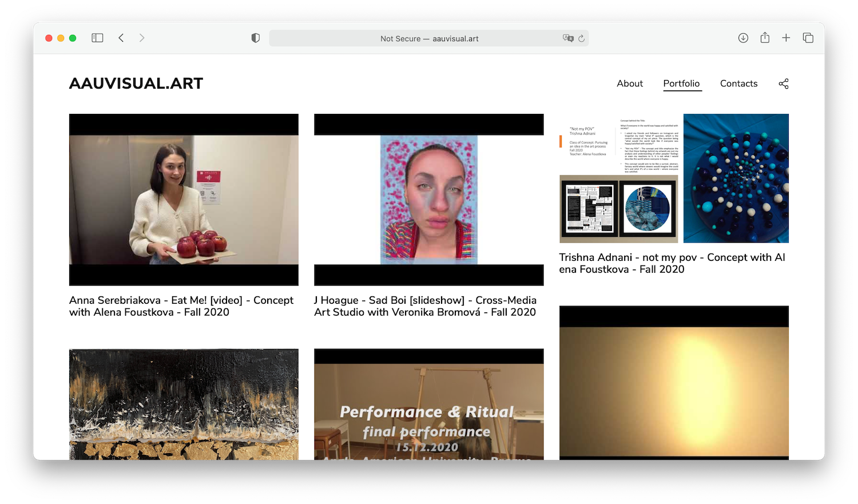This screenshot has height=504, width=858.
Task: Show the tab overview icon
Action: pos(808,38)
